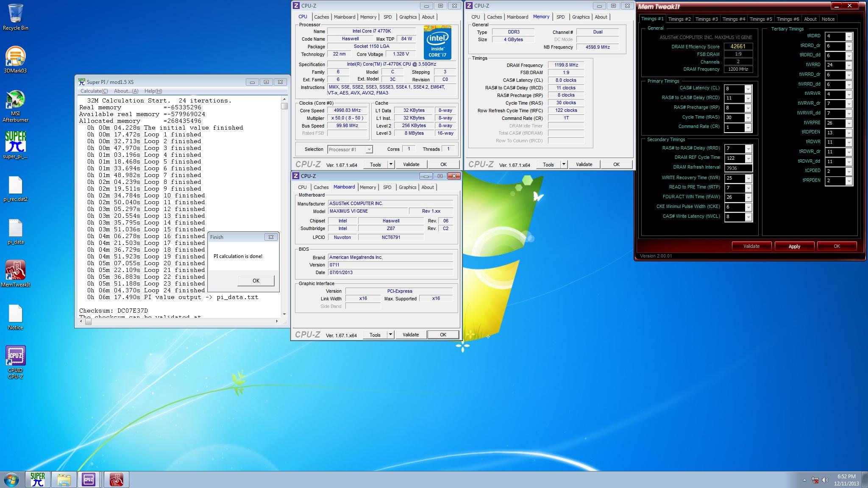868x488 pixels.
Task: Click the Core Speed value 4998.83 MHz
Action: click(347, 111)
